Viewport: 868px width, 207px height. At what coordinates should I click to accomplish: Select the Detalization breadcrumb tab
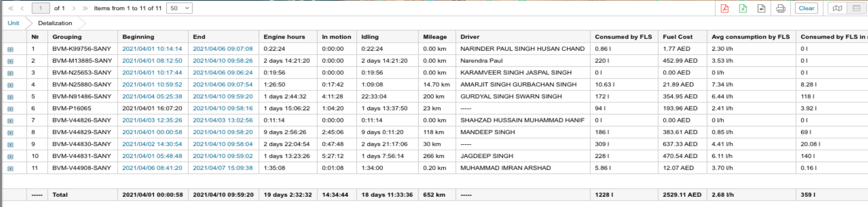point(55,23)
